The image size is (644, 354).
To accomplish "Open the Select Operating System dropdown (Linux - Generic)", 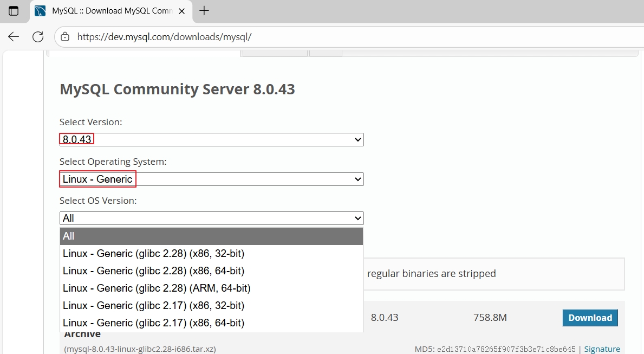I will click(212, 179).
